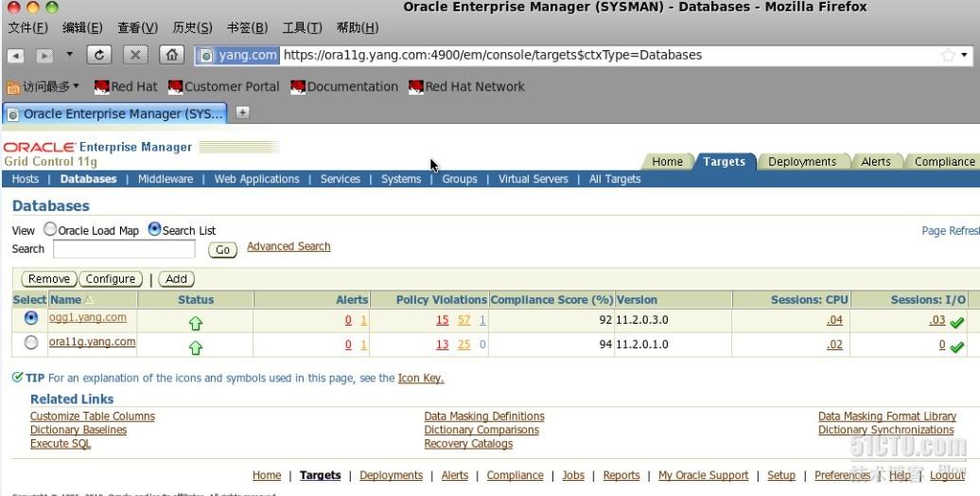Open the URL bar history dropdown arrow

pos(964,55)
